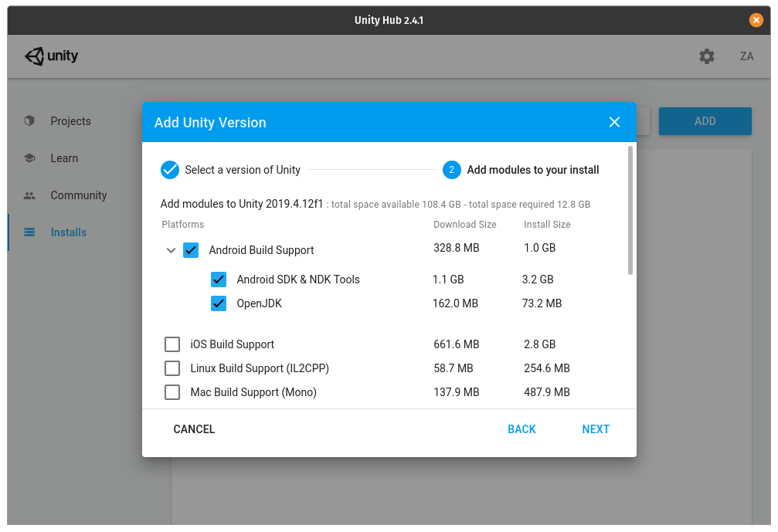Viewport: 778px width, 532px height.
Task: Click the Linux Build Support (IL2CPP) label
Action: (260, 368)
